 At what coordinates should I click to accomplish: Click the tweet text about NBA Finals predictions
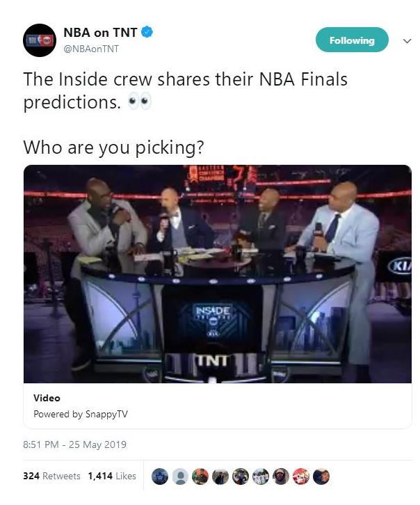point(186,90)
